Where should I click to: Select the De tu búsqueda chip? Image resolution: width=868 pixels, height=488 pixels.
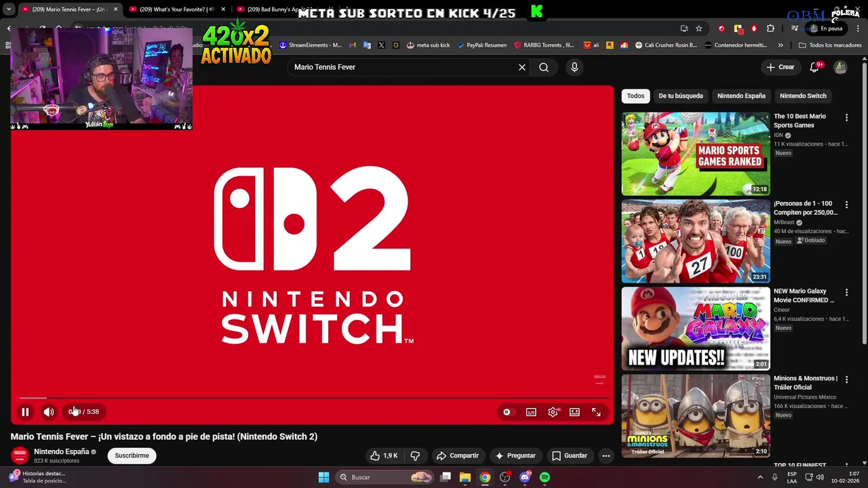(680, 96)
